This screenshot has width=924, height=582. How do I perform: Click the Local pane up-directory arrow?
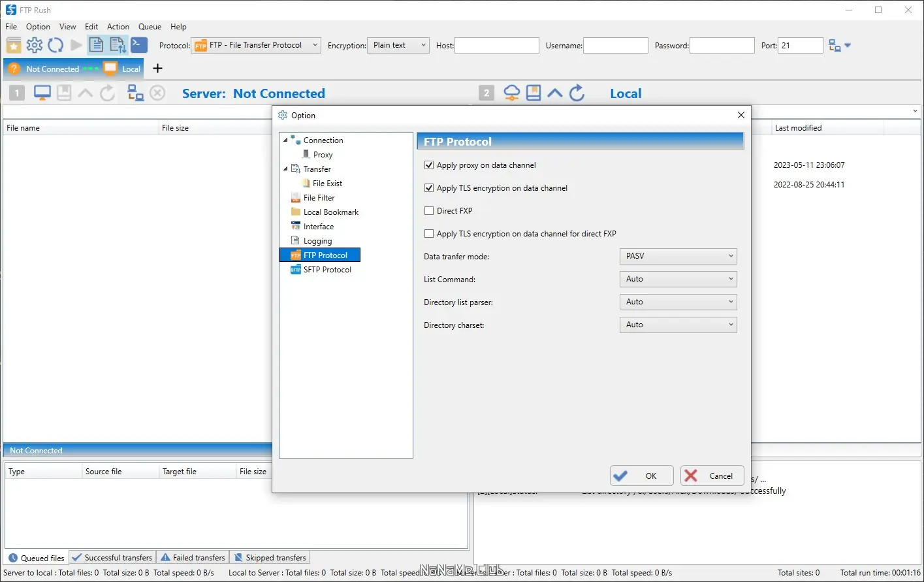[x=555, y=93]
